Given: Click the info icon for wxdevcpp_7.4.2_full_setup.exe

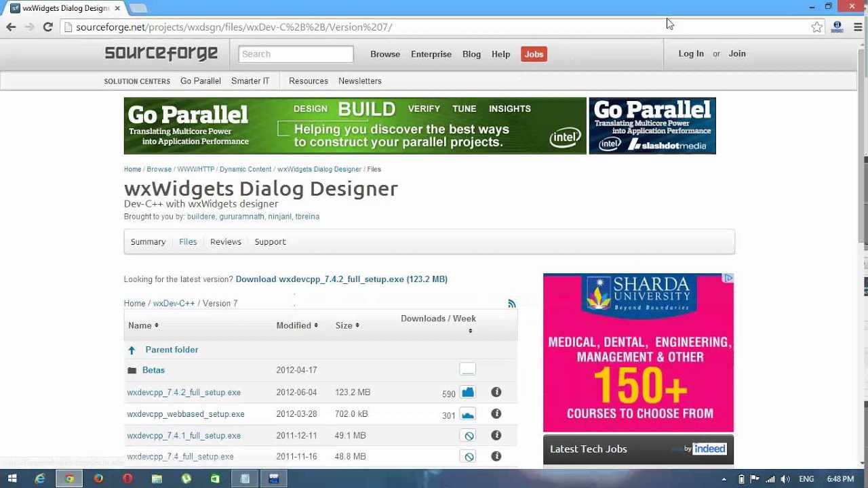Looking at the screenshot, I should 496,392.
